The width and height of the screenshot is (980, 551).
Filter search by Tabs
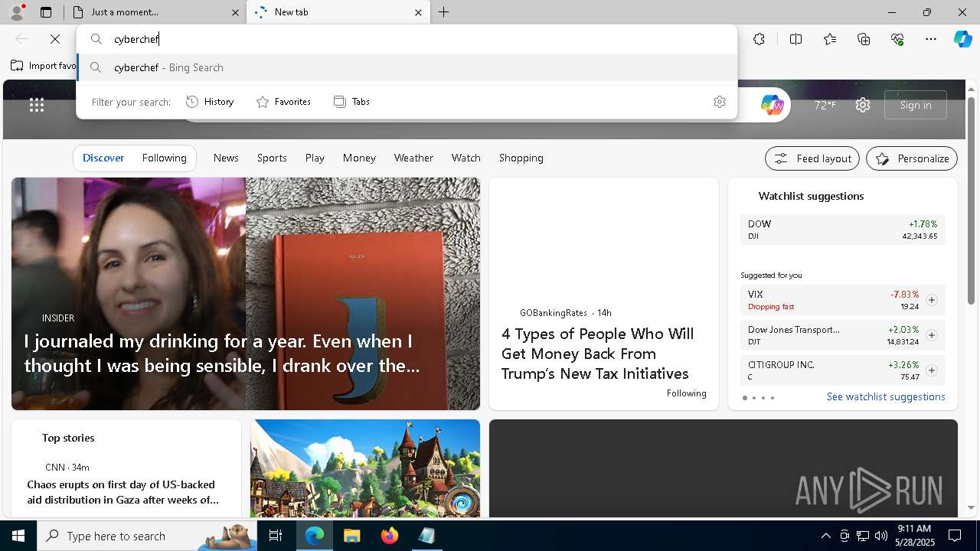coord(351,102)
